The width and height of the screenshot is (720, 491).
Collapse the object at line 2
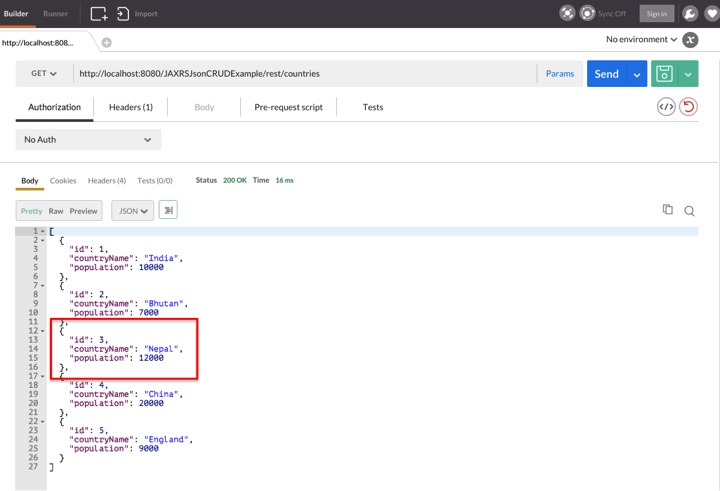pos(42,241)
